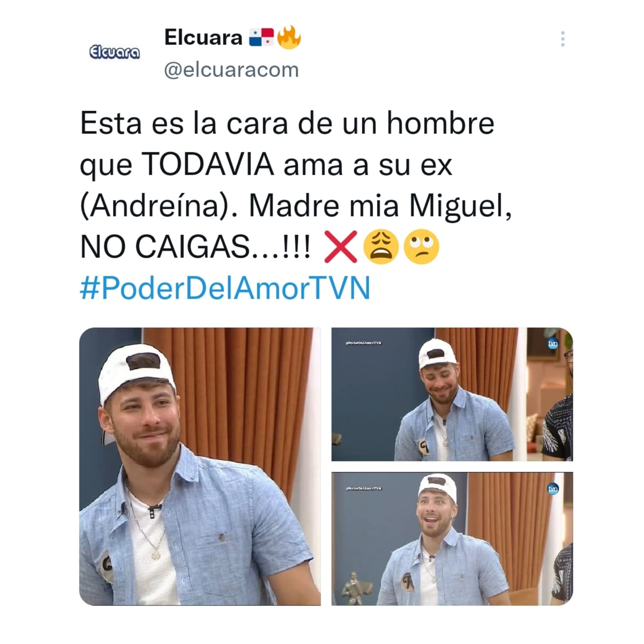
Task: Click the #PoderDelAmorTVN watermark in bottom right photo
Action: [363, 488]
